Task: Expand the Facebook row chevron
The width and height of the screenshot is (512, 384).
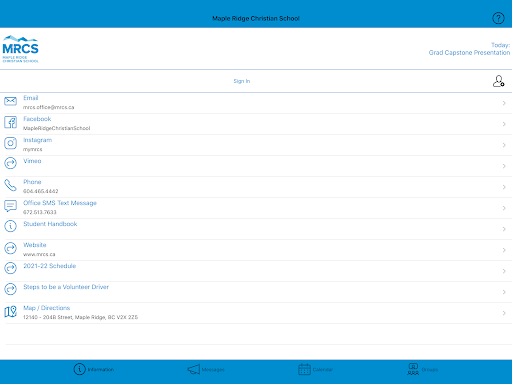Action: coord(504,124)
